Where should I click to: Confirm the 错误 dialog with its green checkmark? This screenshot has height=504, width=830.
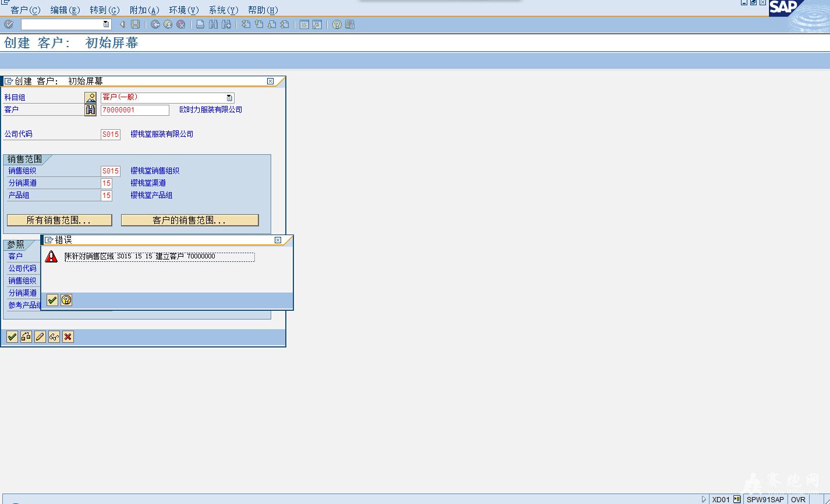click(52, 300)
